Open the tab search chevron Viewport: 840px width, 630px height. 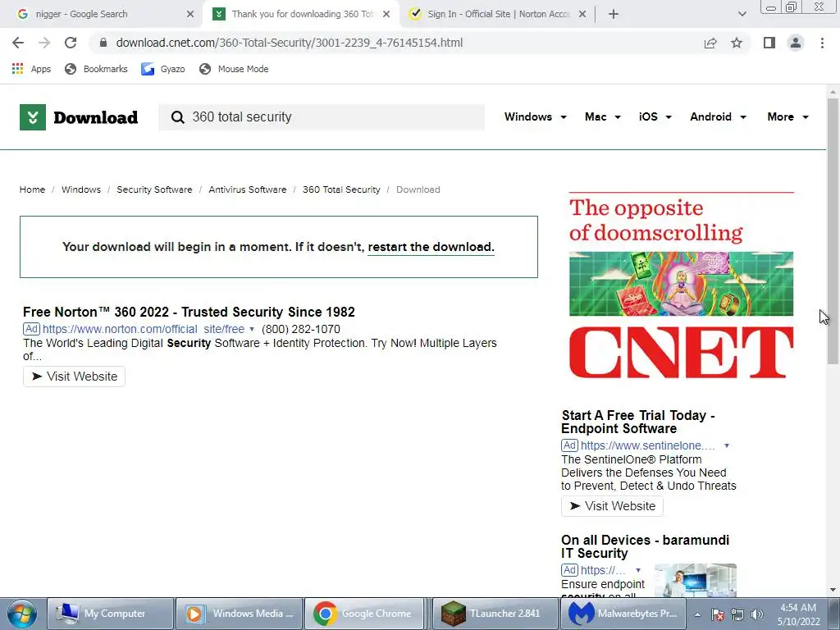click(742, 14)
